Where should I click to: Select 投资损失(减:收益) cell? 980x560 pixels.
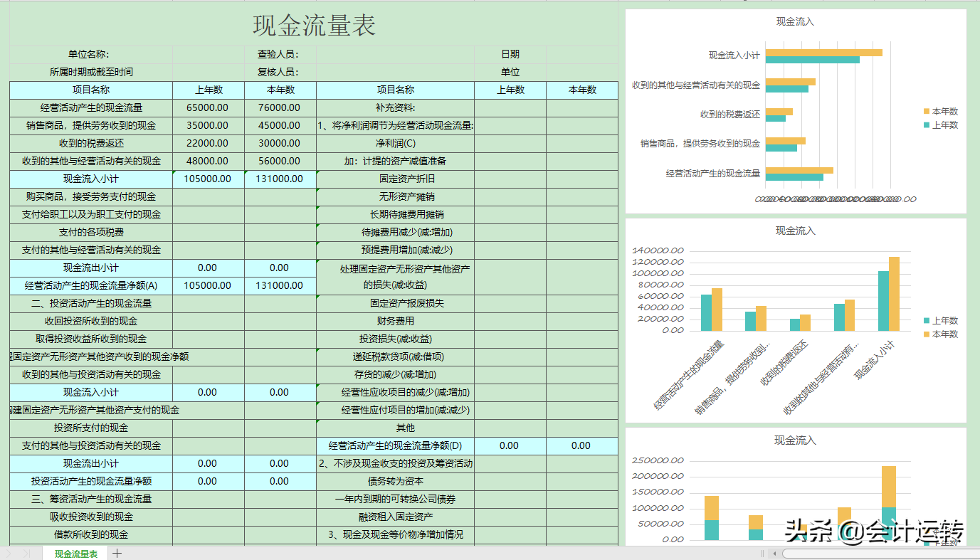coord(396,339)
